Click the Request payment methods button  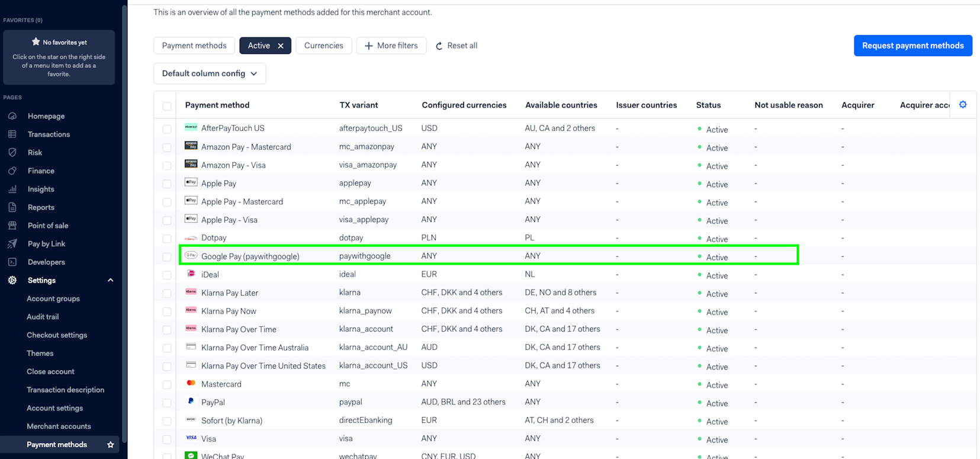[x=912, y=46]
